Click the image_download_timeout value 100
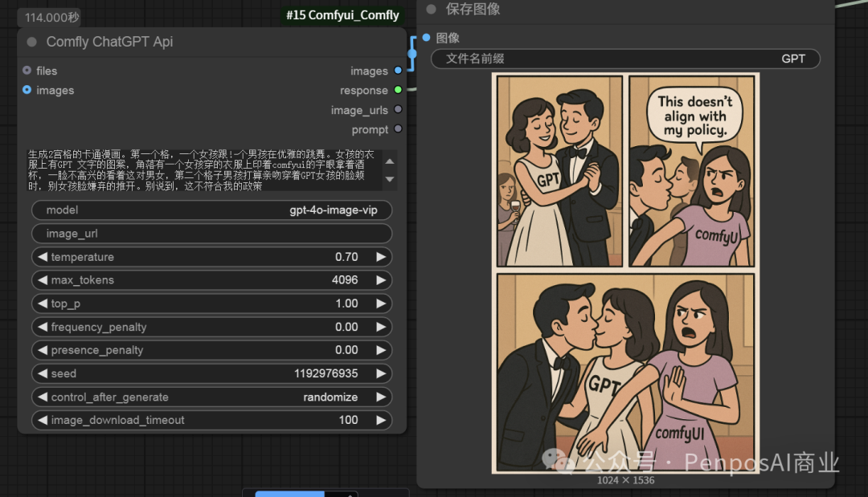The image size is (868, 497). 348,420
